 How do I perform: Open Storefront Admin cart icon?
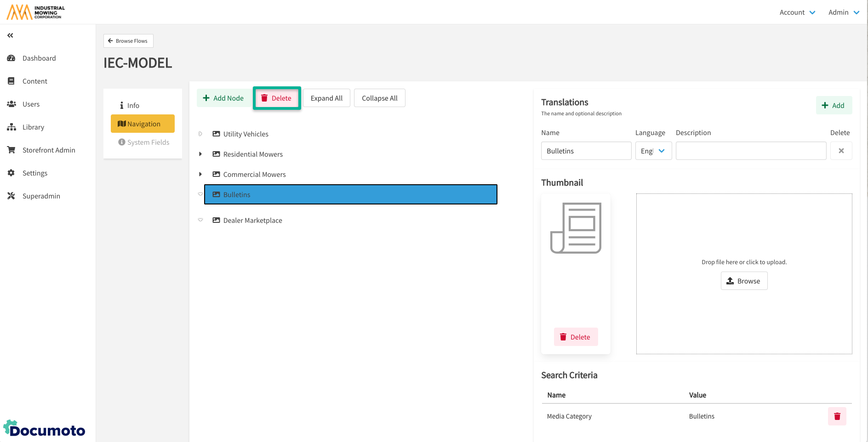pos(11,150)
